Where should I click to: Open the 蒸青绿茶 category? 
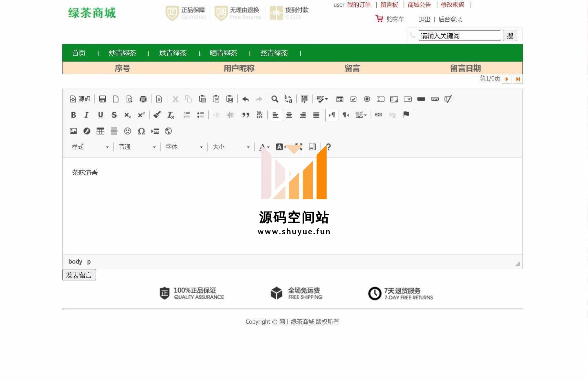274,53
